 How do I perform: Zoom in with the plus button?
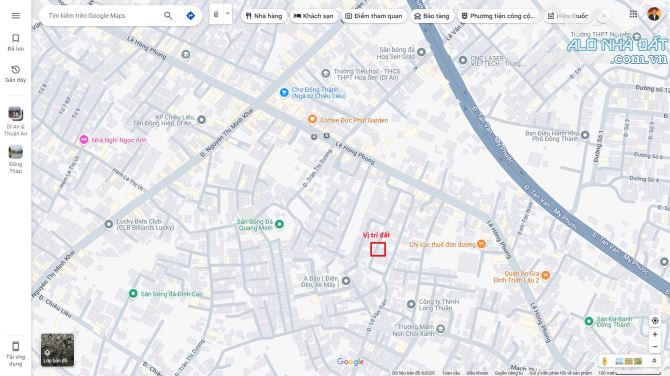coord(655,335)
